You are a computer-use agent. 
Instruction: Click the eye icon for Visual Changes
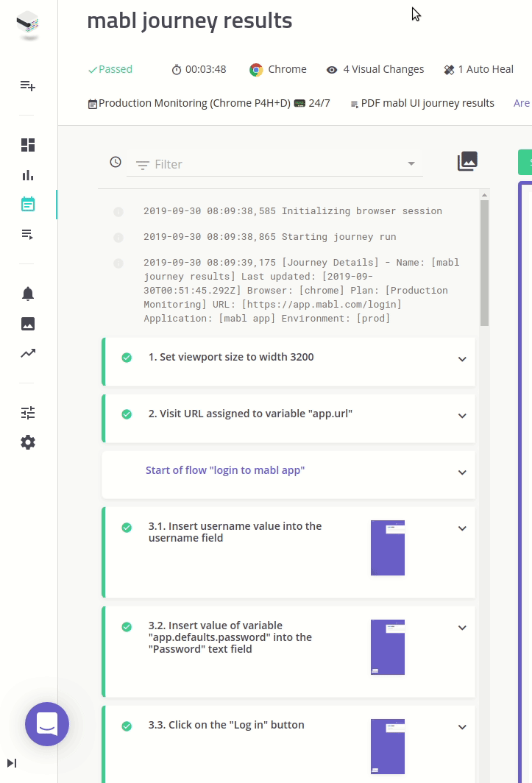[x=332, y=70]
